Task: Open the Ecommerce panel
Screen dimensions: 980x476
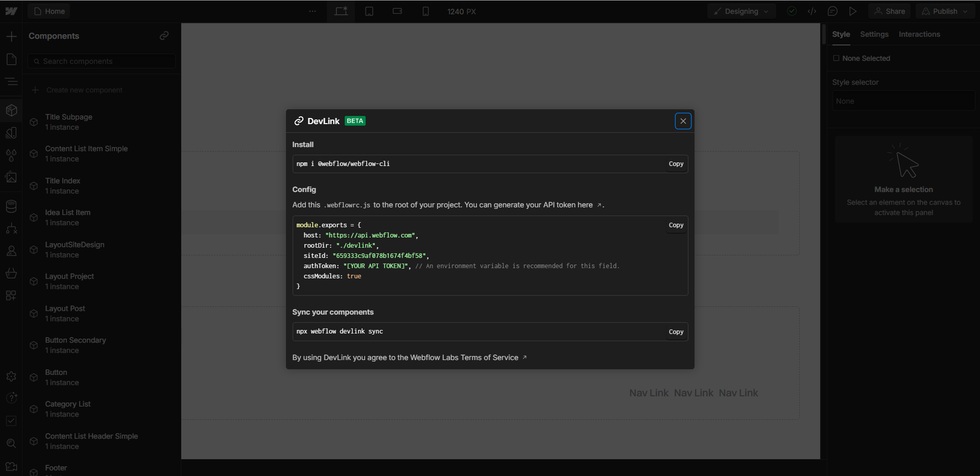Action: pyautogui.click(x=11, y=273)
